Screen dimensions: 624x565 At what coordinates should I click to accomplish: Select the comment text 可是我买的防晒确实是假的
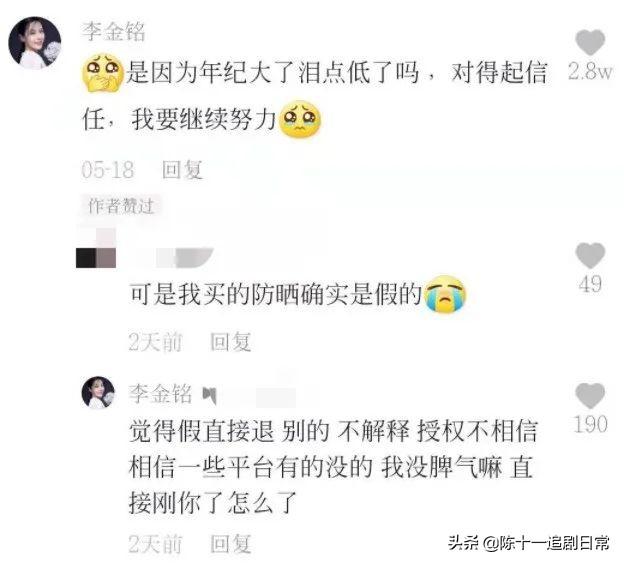(x=275, y=294)
